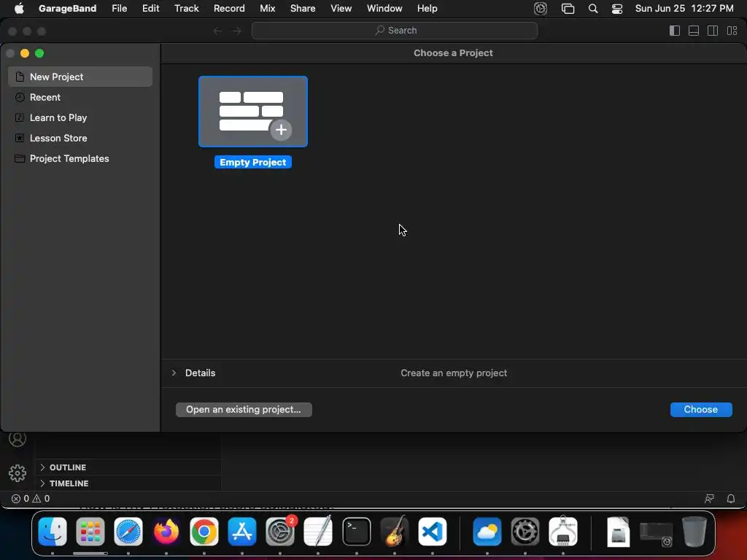Open New Project in the sidebar
747x560 pixels.
pos(80,77)
